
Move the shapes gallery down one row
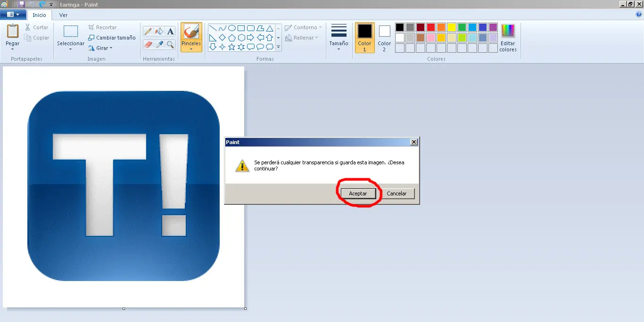[278, 38]
